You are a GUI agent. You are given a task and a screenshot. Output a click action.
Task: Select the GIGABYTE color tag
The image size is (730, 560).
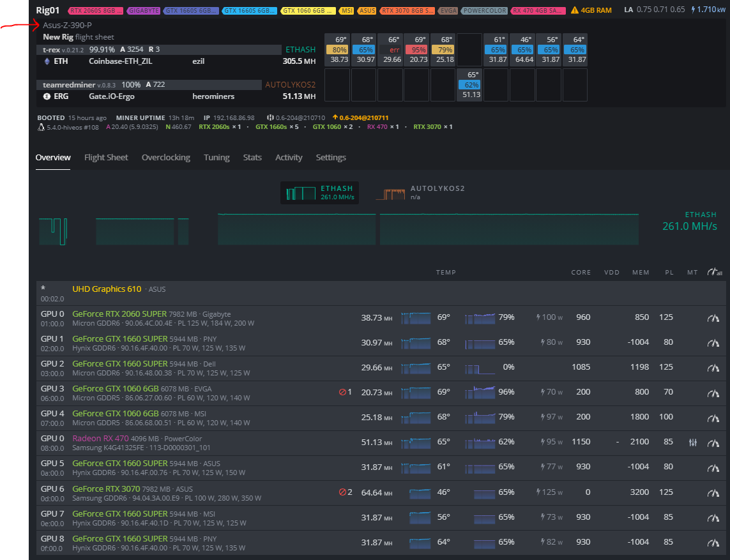pyautogui.click(x=144, y=11)
